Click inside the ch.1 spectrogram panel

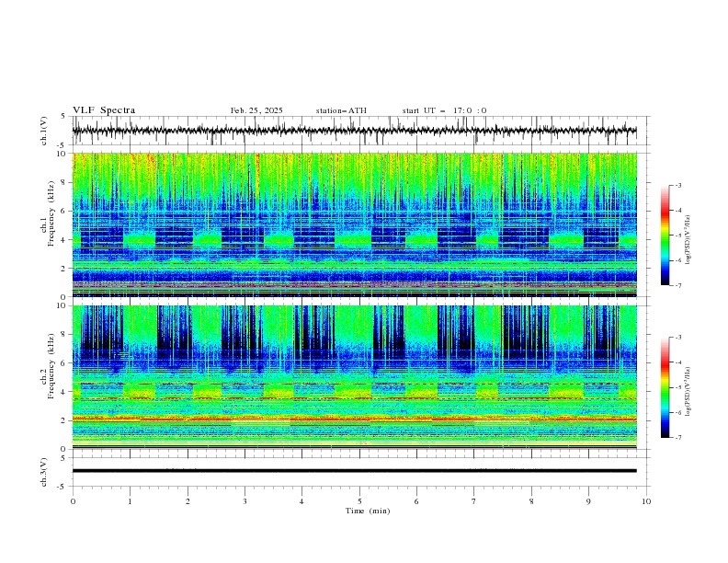354,224
